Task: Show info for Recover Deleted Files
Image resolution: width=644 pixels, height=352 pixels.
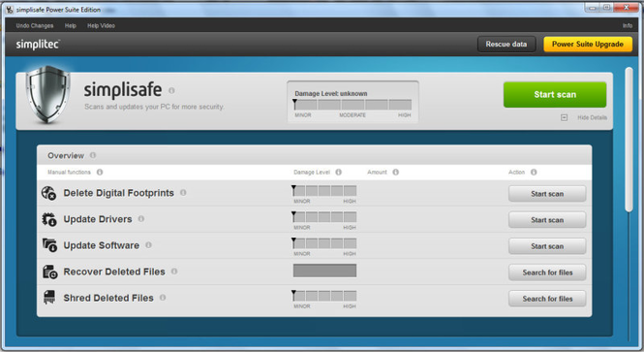Action: pos(174,272)
